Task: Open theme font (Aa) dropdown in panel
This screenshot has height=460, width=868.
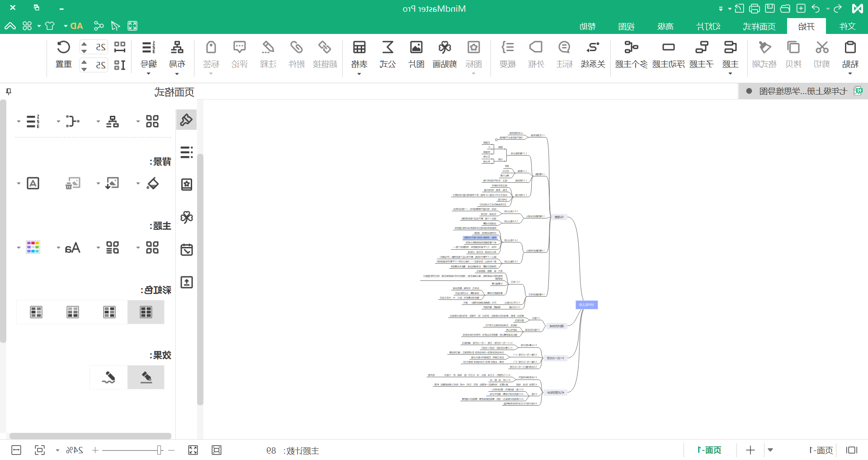Action: pyautogui.click(x=58, y=247)
